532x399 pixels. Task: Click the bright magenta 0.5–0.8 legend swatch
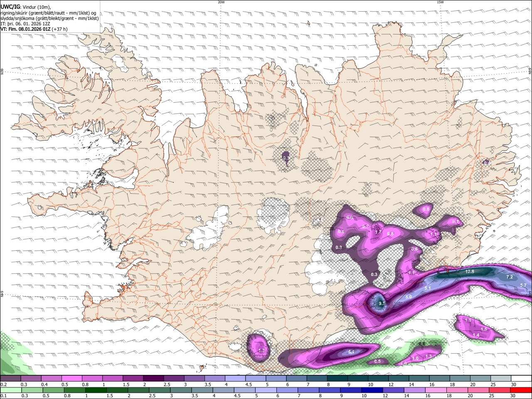[71, 379]
